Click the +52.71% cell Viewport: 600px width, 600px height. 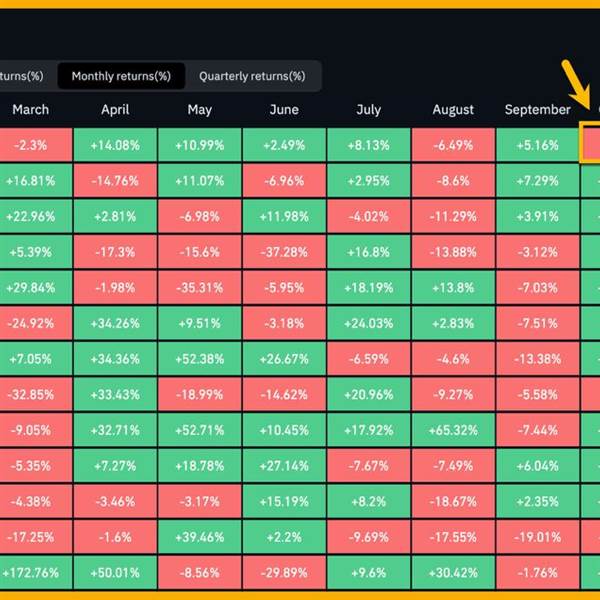point(200,429)
